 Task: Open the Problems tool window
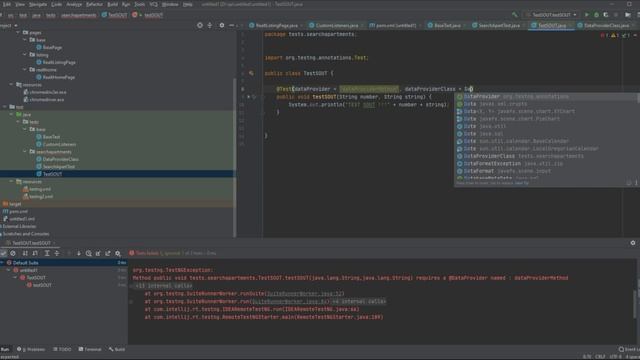[31, 349]
